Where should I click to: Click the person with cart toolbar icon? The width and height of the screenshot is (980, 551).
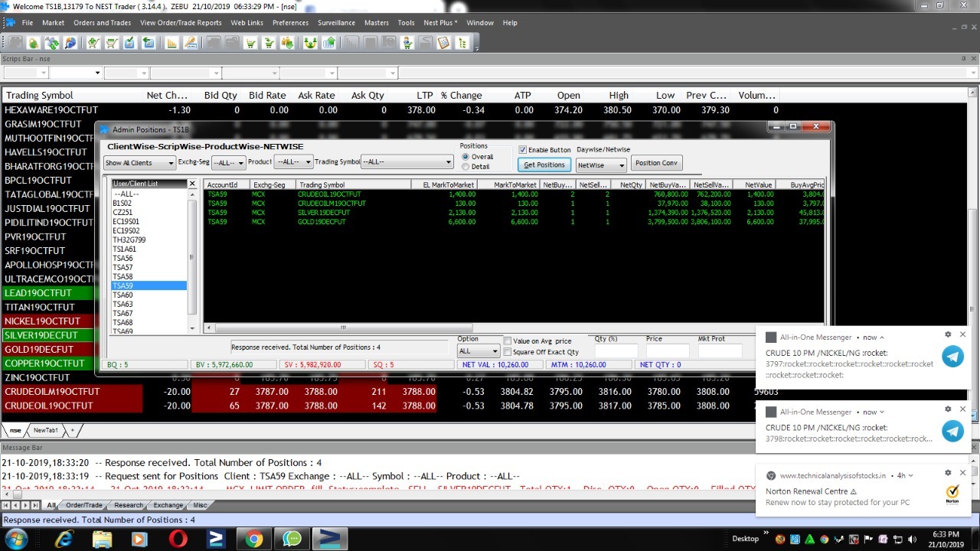[x=407, y=43]
